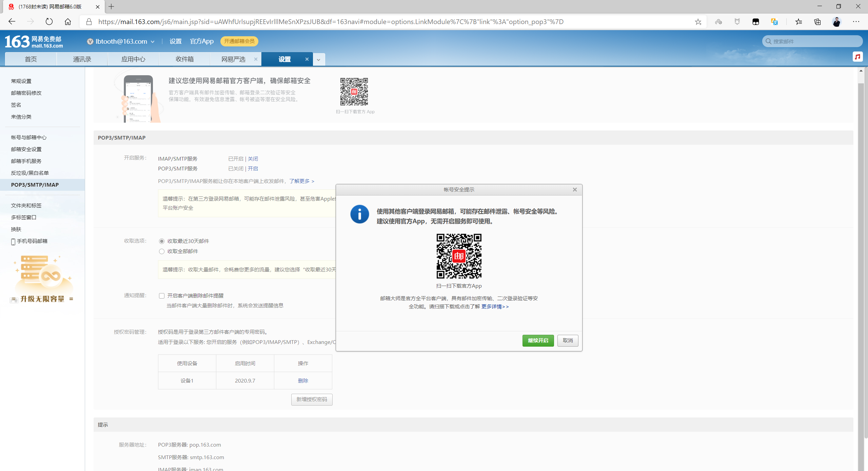
Task: Open the tab list dropdown arrow
Action: pos(318,60)
